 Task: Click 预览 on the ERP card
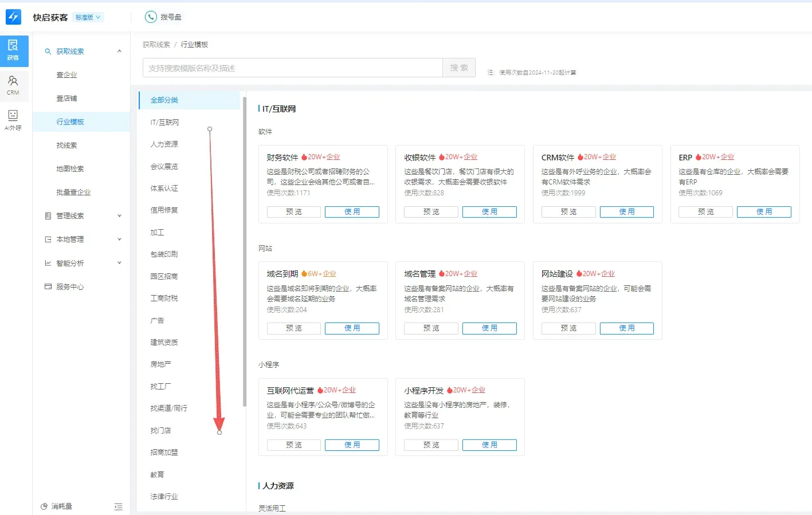(x=705, y=212)
